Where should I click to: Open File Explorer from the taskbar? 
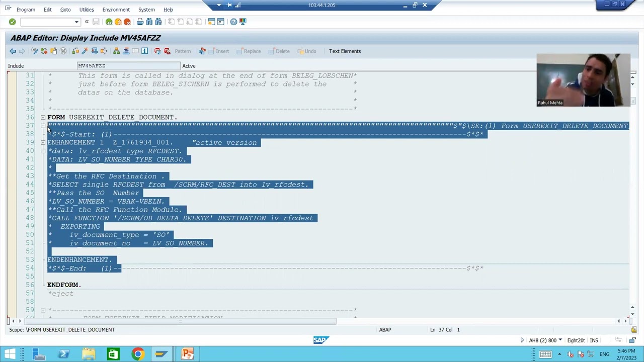[x=88, y=354]
